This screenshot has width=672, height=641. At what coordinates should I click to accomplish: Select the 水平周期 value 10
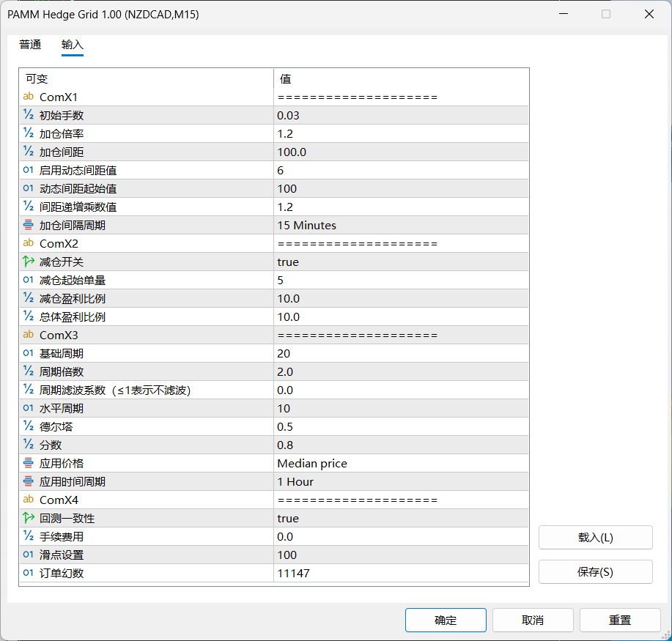[x=401, y=408]
